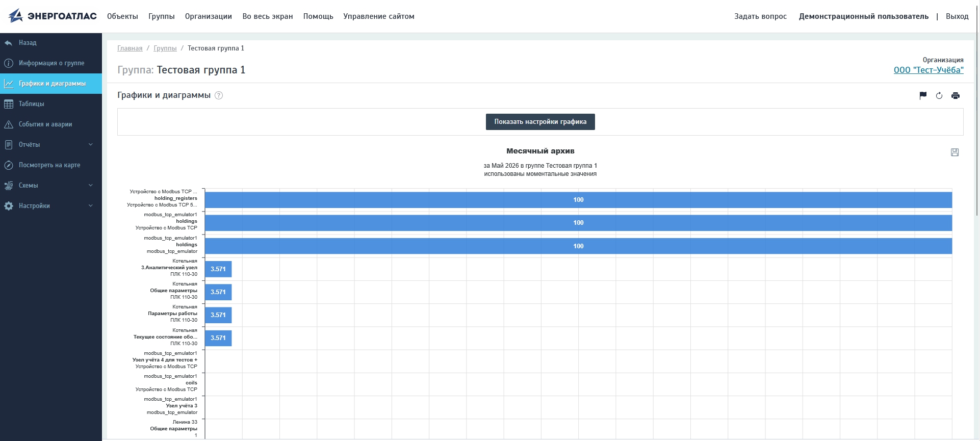Click the flag icon above the chart
Screen dimensions: 980x441
click(x=923, y=95)
